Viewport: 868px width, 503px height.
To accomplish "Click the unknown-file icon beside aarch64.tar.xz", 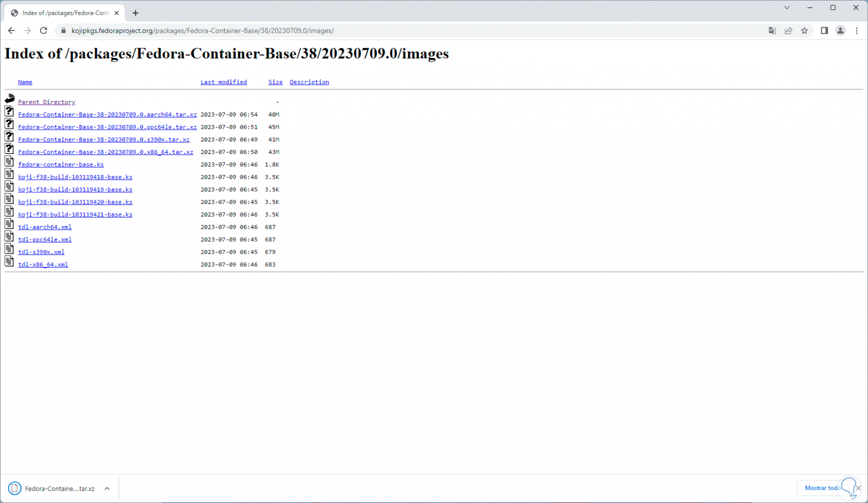I will [9, 111].
